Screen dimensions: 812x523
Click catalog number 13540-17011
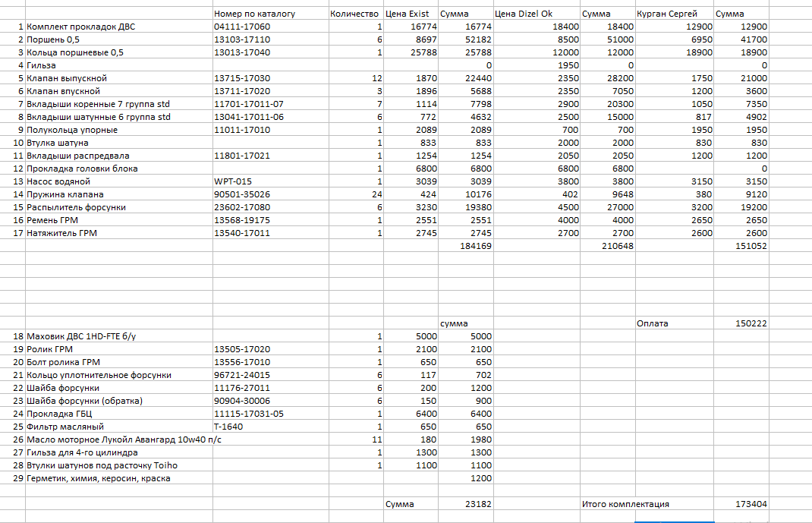click(271, 233)
